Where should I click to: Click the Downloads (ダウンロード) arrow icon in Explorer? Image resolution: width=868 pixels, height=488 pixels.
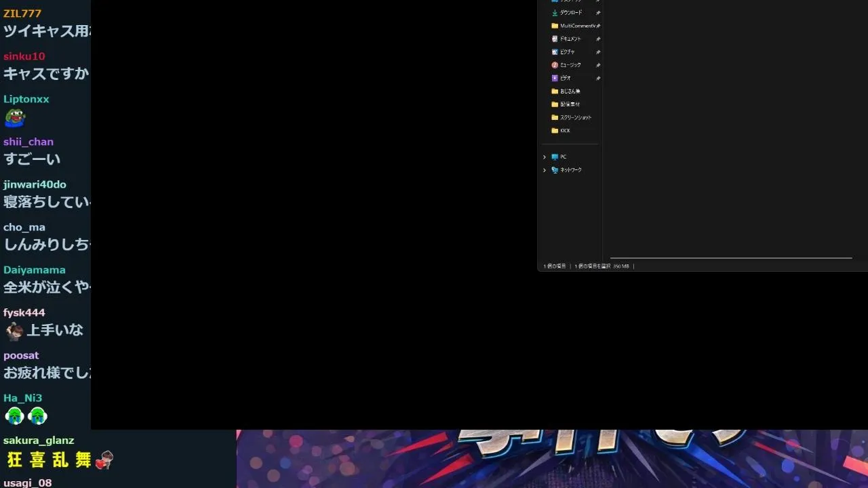(x=555, y=13)
